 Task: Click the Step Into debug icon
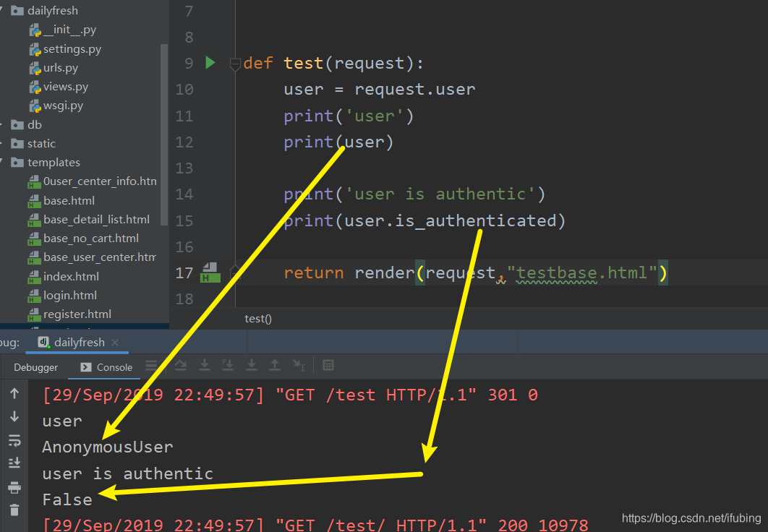[204, 365]
